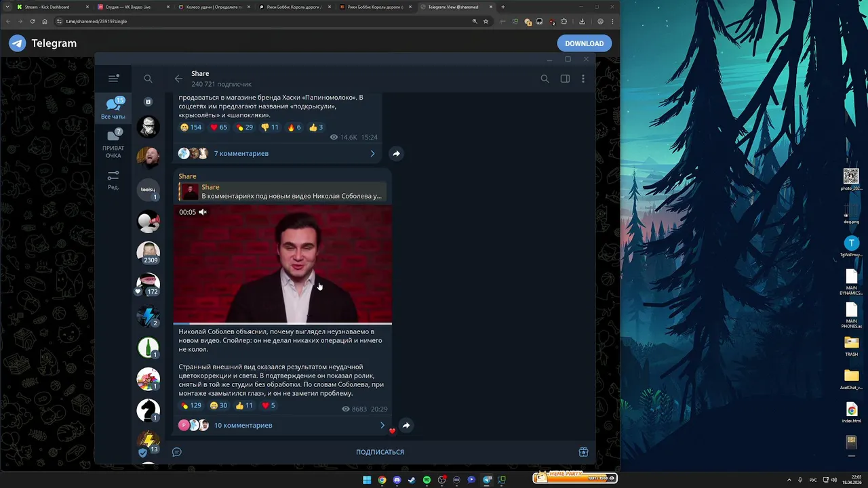
Task: Open Spotify from the taskbar
Action: [427, 480]
